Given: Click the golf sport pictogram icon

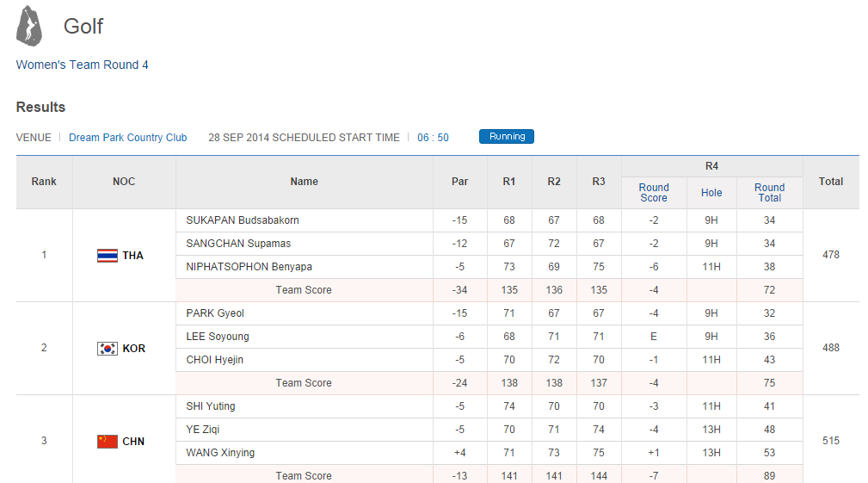Looking at the screenshot, I should (x=29, y=27).
